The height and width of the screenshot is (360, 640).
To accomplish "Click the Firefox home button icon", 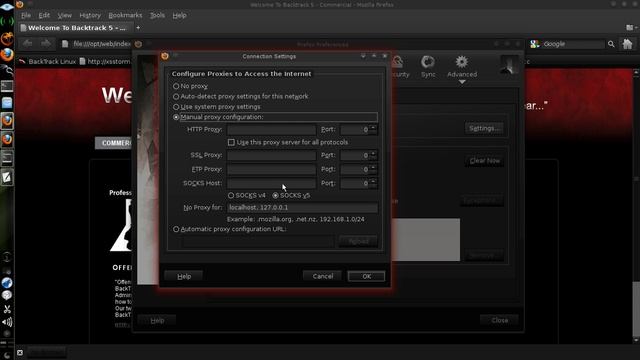I will pyautogui.click(x=627, y=44).
